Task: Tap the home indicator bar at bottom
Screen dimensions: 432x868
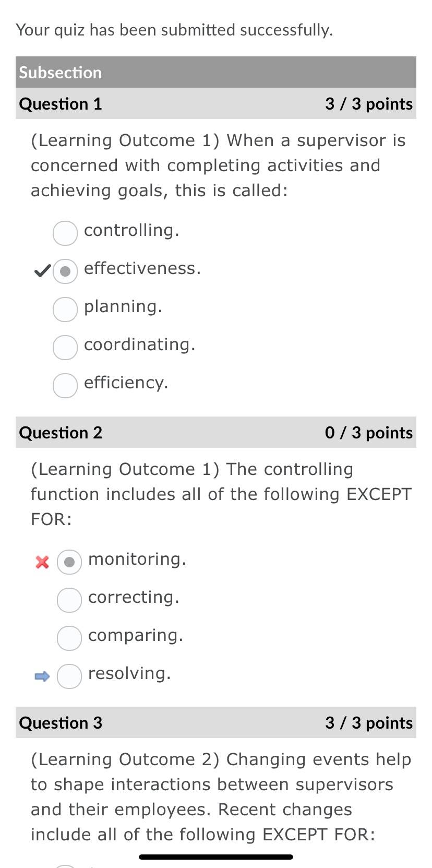Action: click(x=216, y=857)
